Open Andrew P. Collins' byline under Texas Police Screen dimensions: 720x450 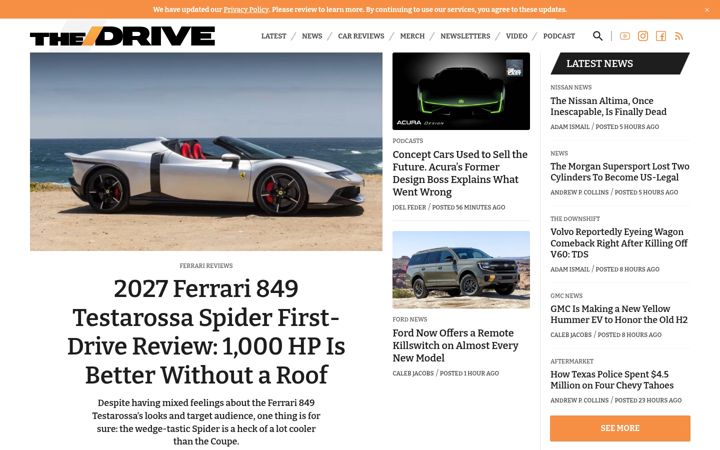pos(579,400)
